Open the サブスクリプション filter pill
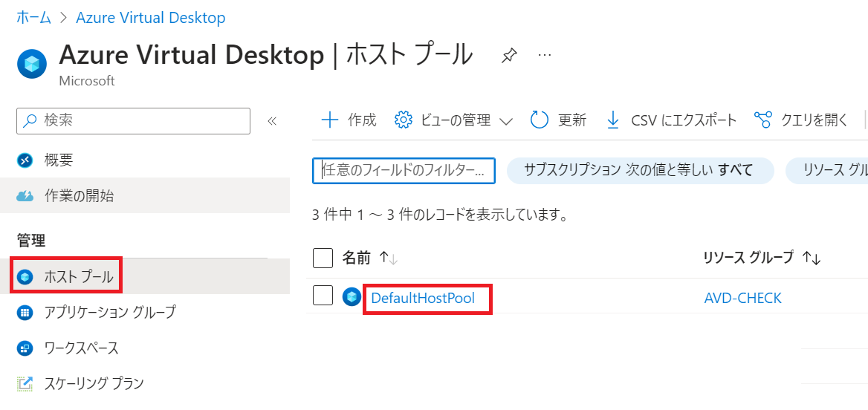 tap(640, 171)
